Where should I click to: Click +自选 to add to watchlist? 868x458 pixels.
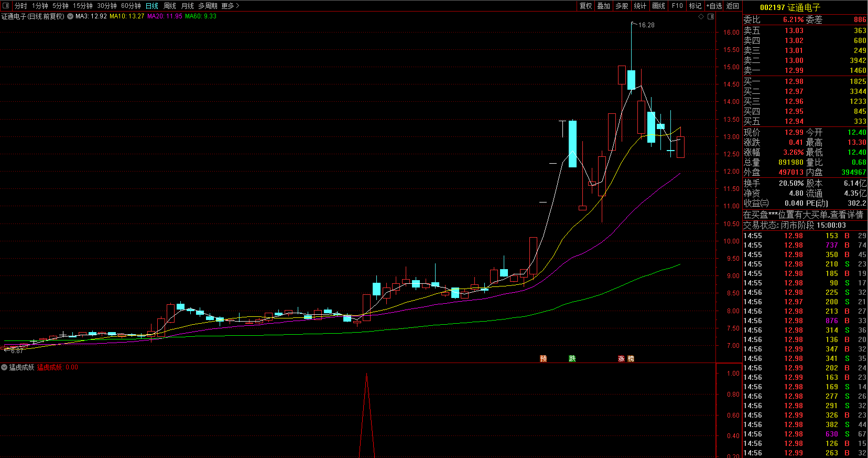(x=714, y=6)
